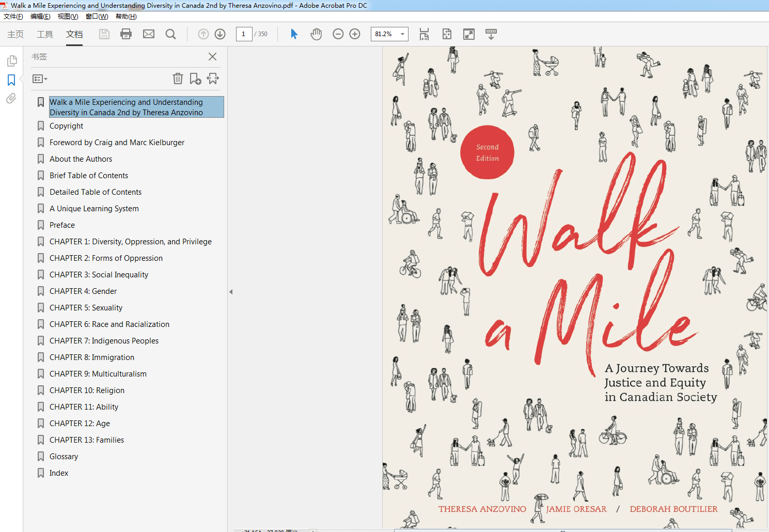Go to next page arrow
This screenshot has height=532, width=769.
220,34
